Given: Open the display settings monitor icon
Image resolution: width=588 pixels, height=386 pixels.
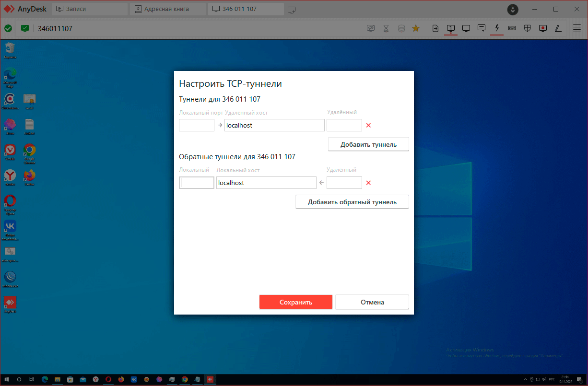Looking at the screenshot, I should pos(466,28).
